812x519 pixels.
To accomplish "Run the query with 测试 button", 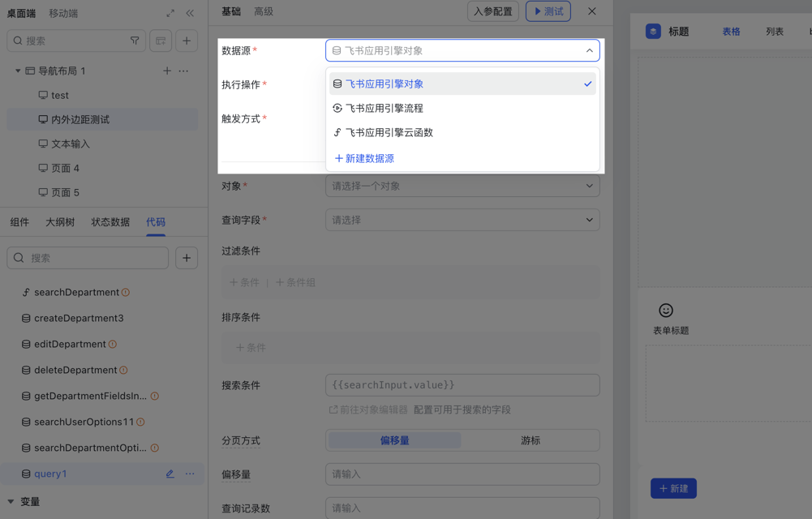I will [548, 11].
